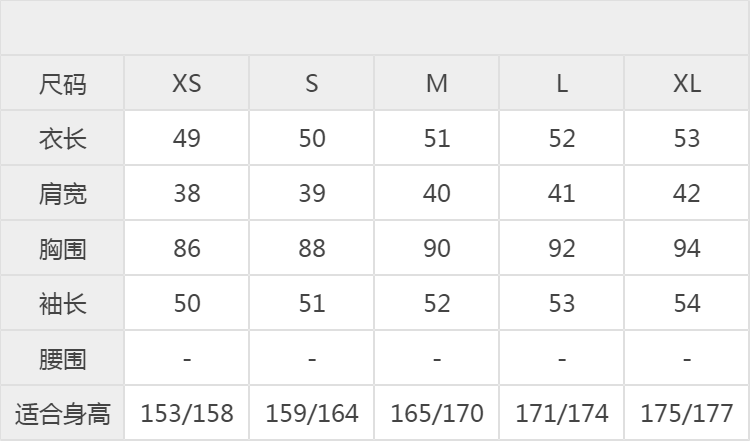Select the 胸围 value 90 cell
The image size is (750, 441).
tap(437, 248)
